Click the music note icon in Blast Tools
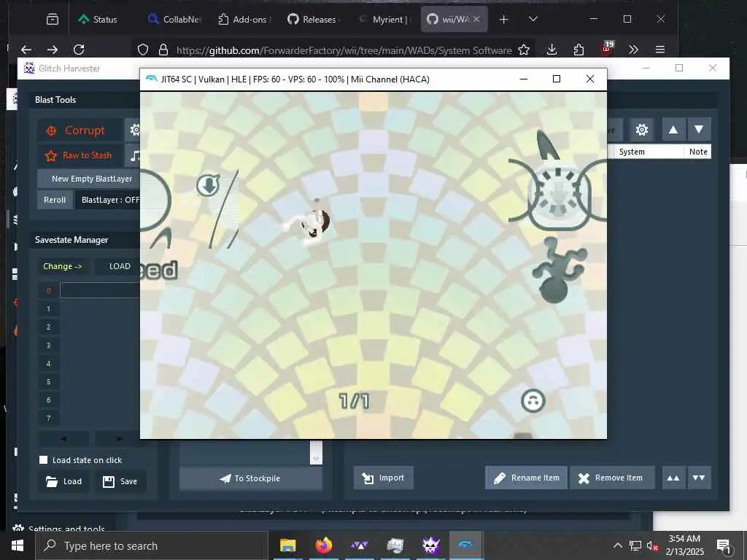747x560 pixels. pos(133,155)
